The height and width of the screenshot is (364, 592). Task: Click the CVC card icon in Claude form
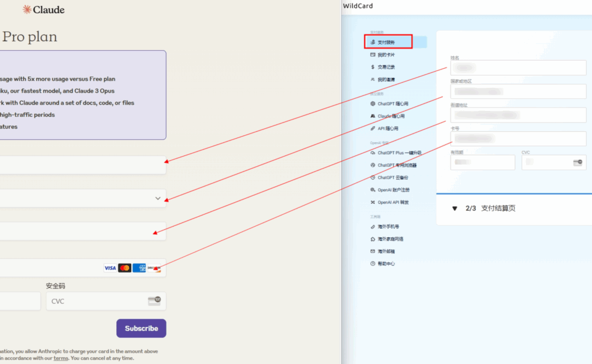pos(154,300)
